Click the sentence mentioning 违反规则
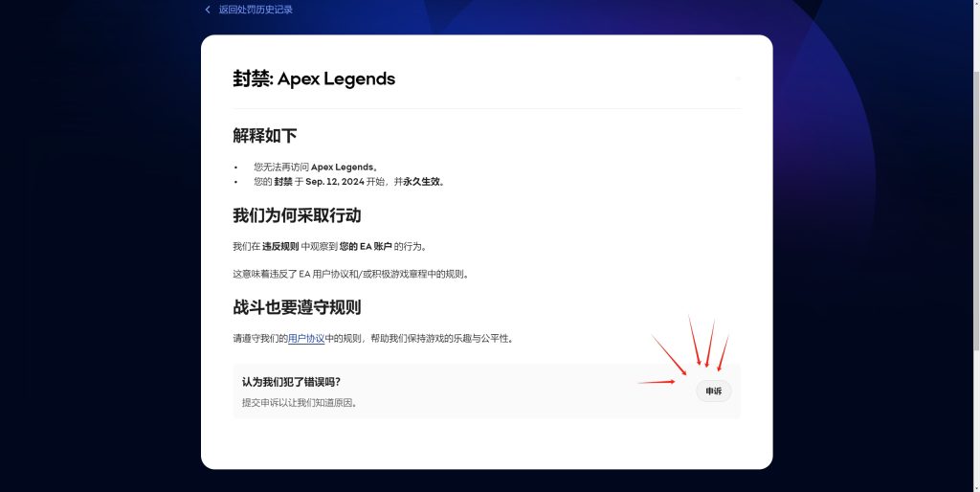This screenshot has width=980, height=492. (x=330, y=247)
